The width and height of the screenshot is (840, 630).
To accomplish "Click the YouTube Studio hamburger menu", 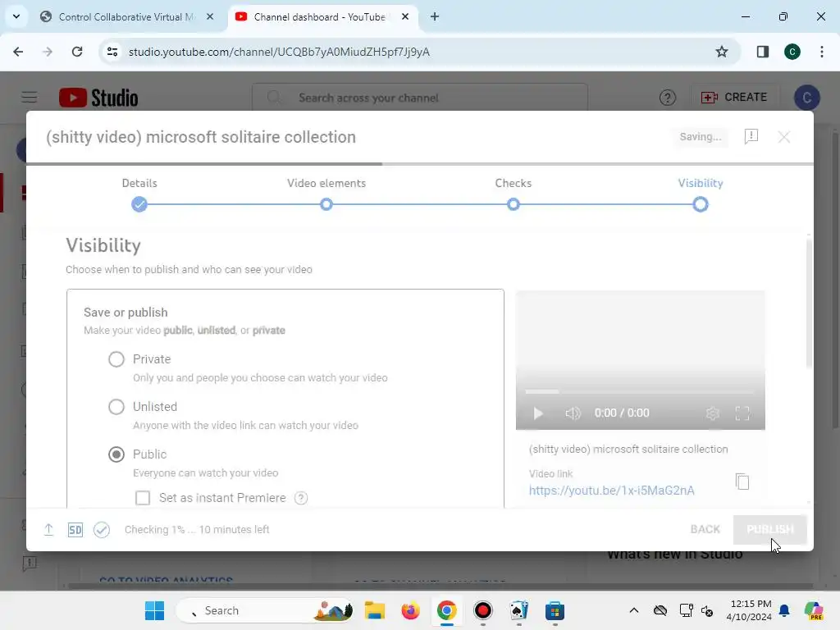I will pos(30,98).
